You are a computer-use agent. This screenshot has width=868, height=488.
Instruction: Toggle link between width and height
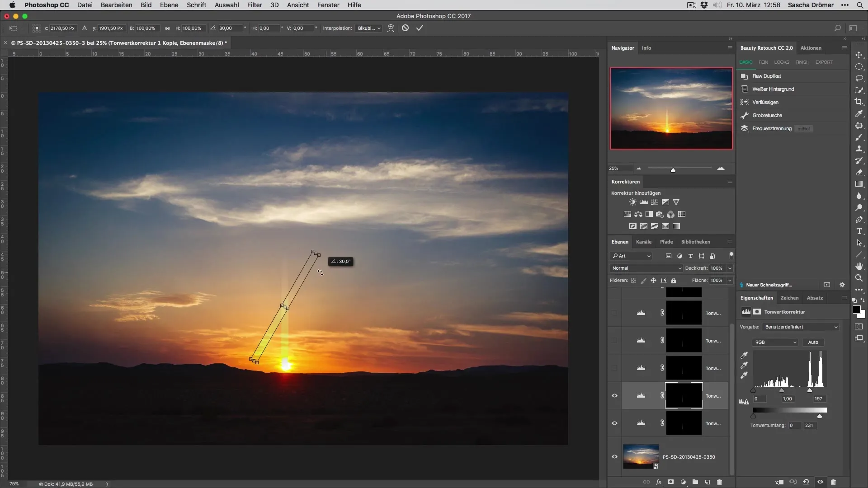pos(167,28)
